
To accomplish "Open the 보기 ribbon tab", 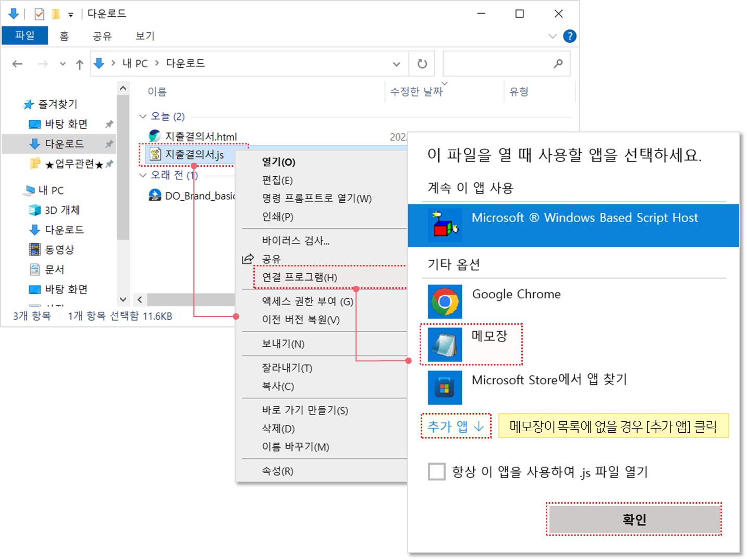I will 145,36.
